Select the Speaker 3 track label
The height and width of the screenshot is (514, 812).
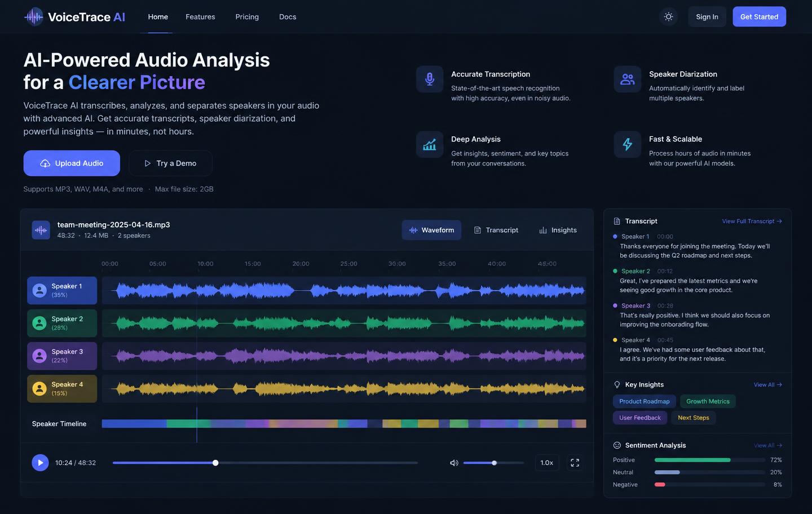(x=62, y=356)
